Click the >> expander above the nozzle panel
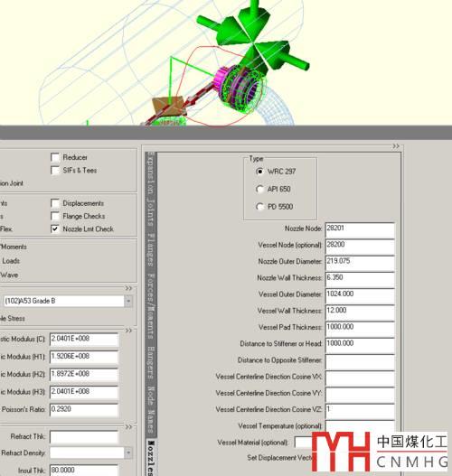 click(396, 146)
